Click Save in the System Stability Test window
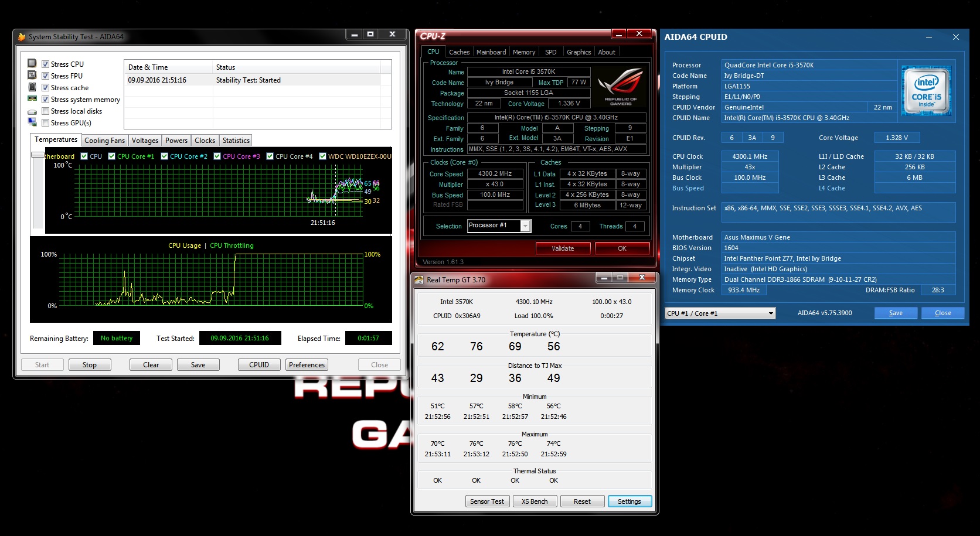This screenshot has height=536, width=980. coord(198,365)
